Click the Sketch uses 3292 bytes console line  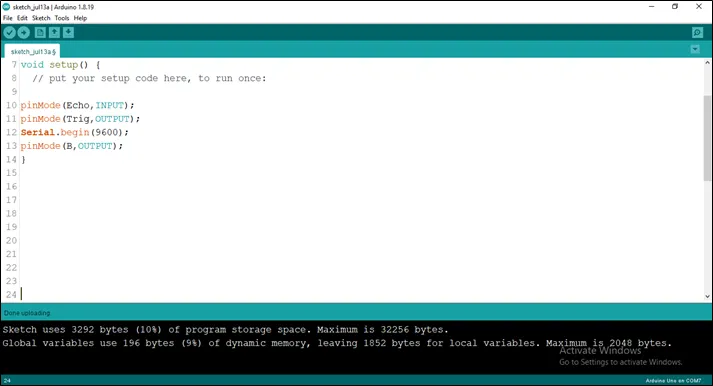pyautogui.click(x=226, y=330)
